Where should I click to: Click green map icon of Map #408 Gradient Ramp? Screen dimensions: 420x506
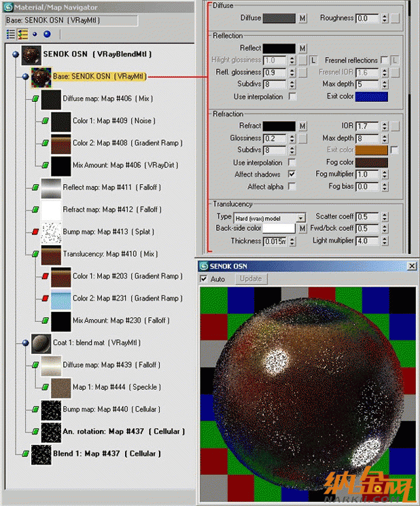pyautogui.click(x=46, y=143)
